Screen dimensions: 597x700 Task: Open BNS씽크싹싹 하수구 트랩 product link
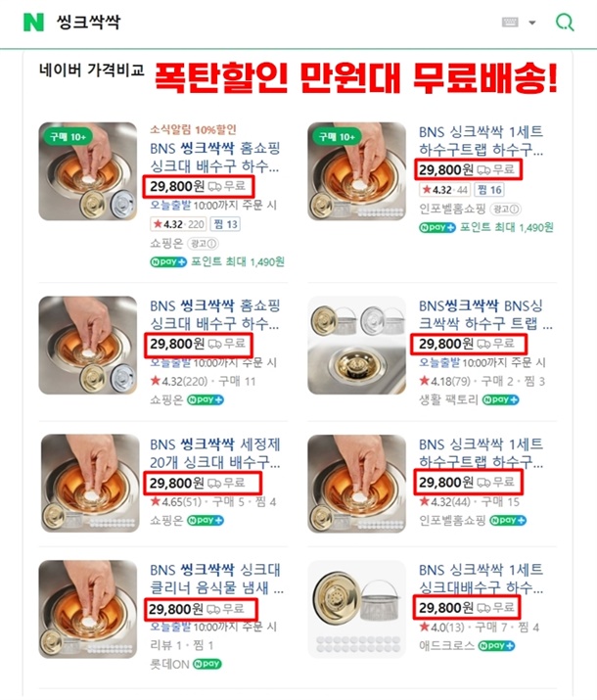[485, 314]
